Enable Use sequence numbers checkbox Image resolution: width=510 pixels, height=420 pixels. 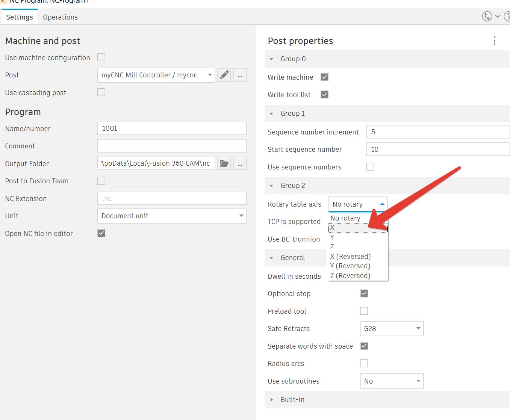[x=370, y=167]
